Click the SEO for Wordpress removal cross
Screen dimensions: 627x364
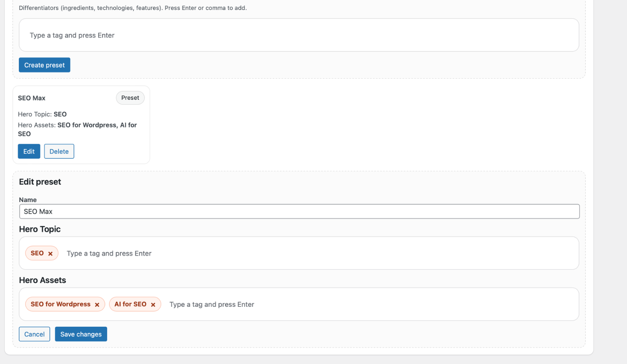97,304
